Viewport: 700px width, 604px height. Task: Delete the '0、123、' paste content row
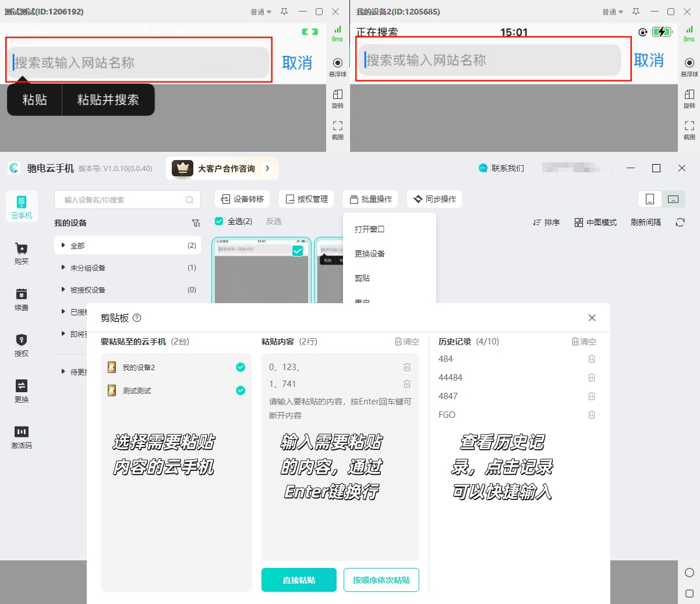point(407,367)
